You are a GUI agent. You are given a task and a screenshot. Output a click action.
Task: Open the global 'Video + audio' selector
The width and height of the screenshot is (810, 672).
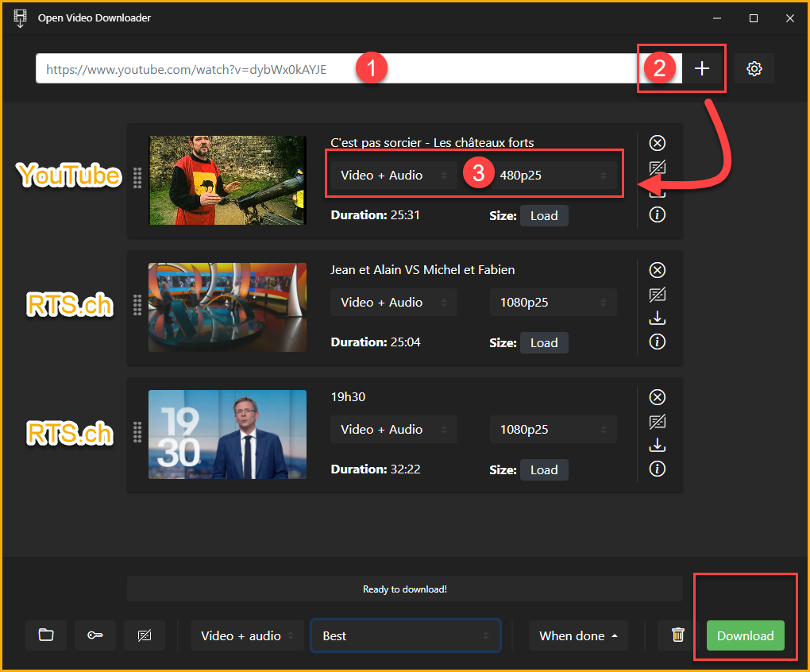pyautogui.click(x=247, y=635)
